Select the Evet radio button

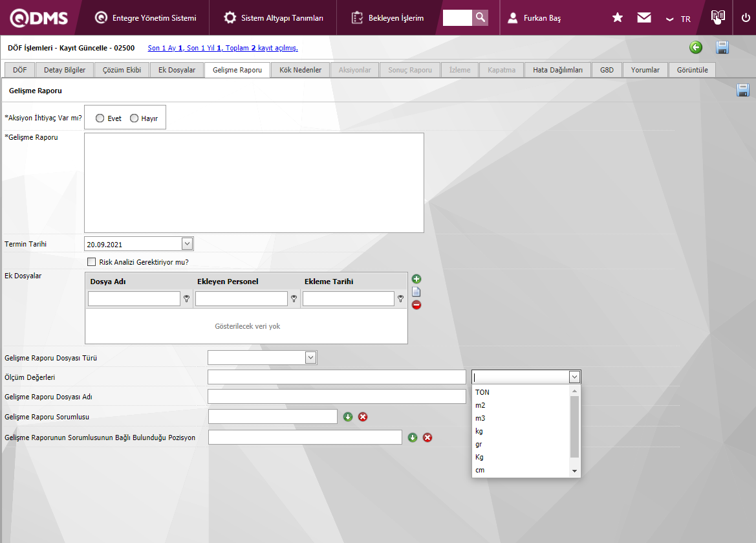(100, 118)
